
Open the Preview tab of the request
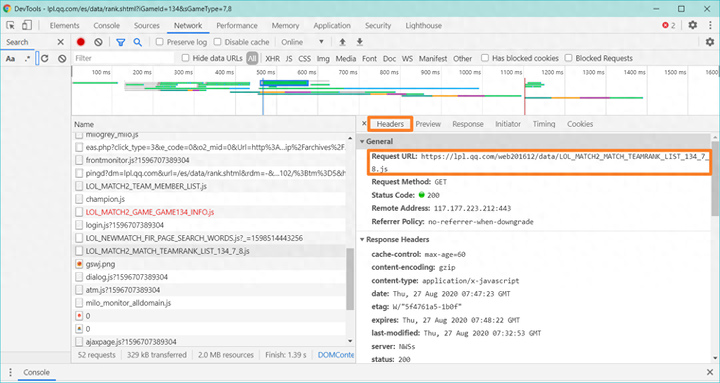coord(428,124)
